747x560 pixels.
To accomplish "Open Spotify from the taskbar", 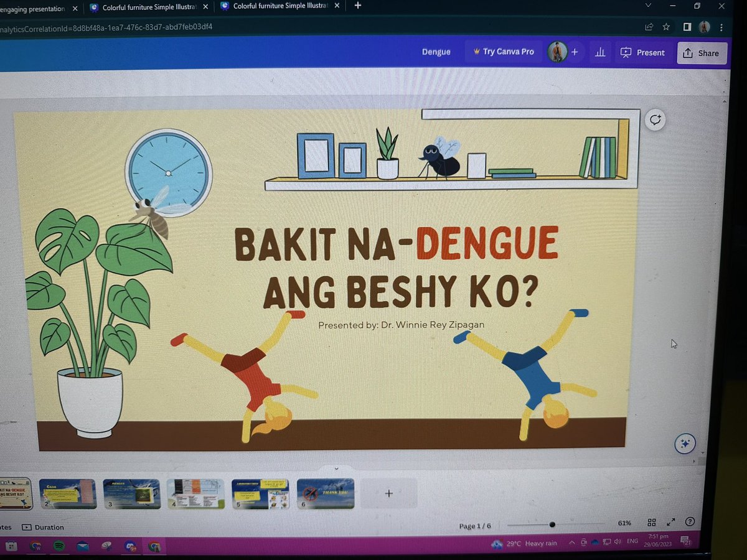I will pos(59,546).
